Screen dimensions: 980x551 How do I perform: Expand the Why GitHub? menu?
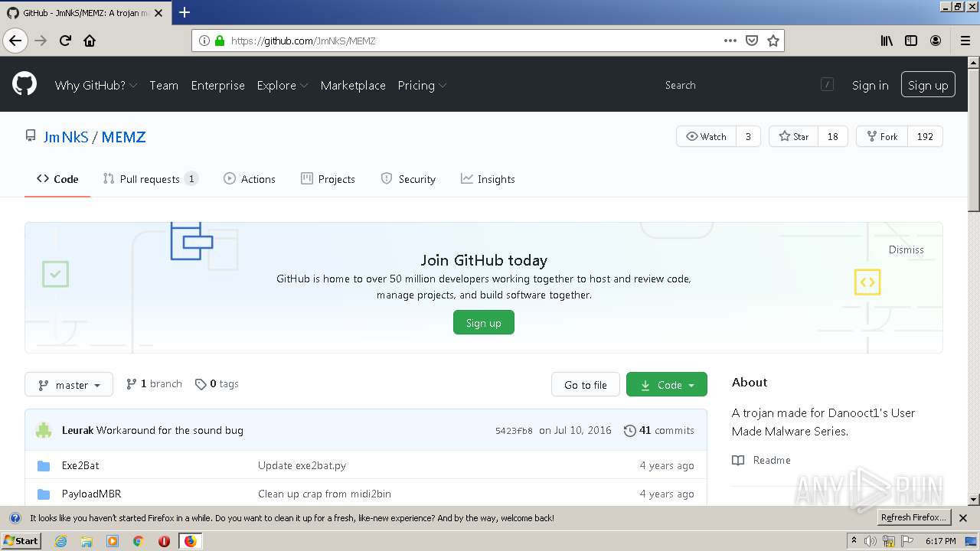point(96,85)
